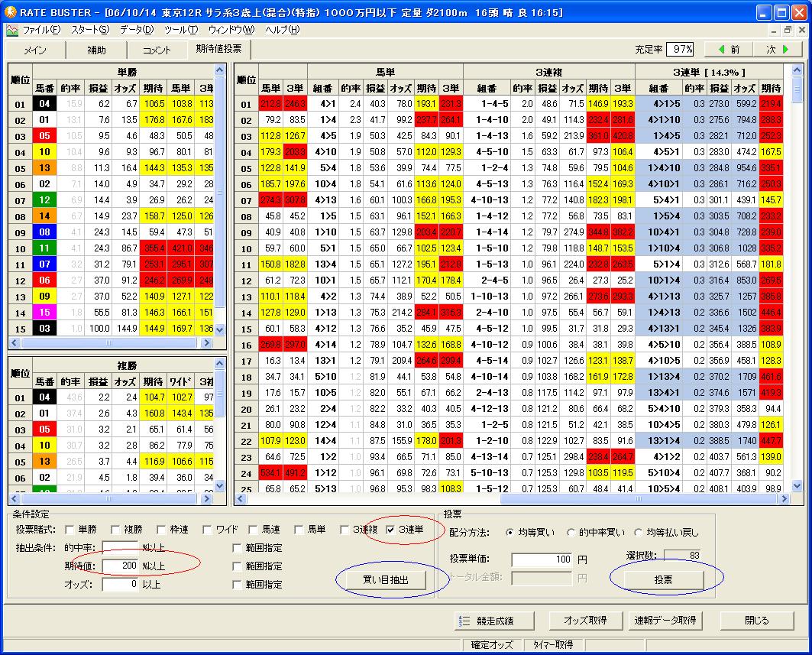Screen dimensions: 812x655
Task: Toggle 範囲指定 checkbox for オッズ row
Action: coord(237,585)
